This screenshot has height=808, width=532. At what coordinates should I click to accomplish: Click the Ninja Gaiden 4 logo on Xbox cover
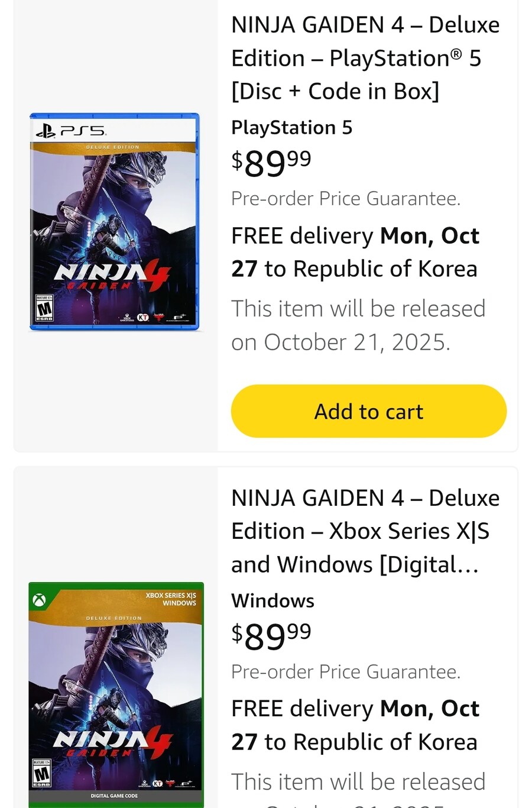tap(112, 743)
